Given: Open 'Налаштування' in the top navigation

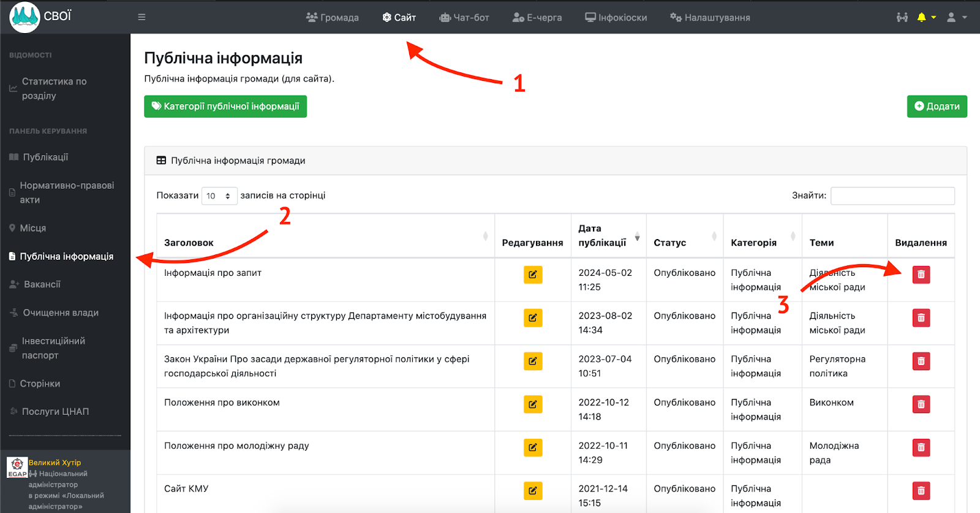Looking at the screenshot, I should click(x=710, y=17).
